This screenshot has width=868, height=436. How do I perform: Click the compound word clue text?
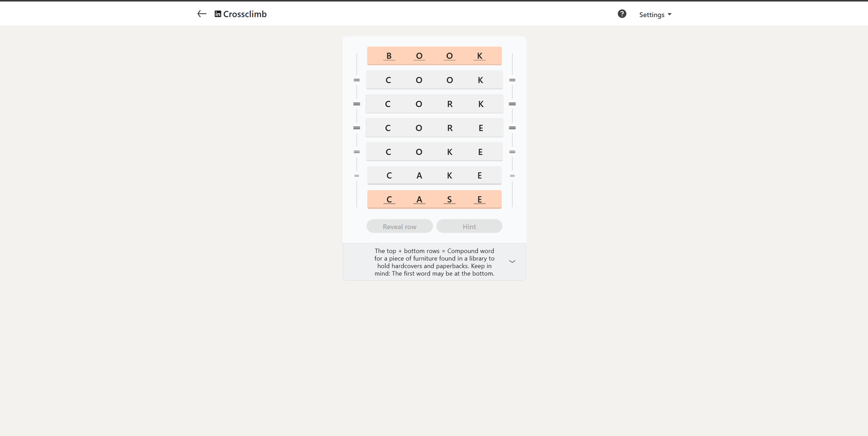click(x=434, y=262)
